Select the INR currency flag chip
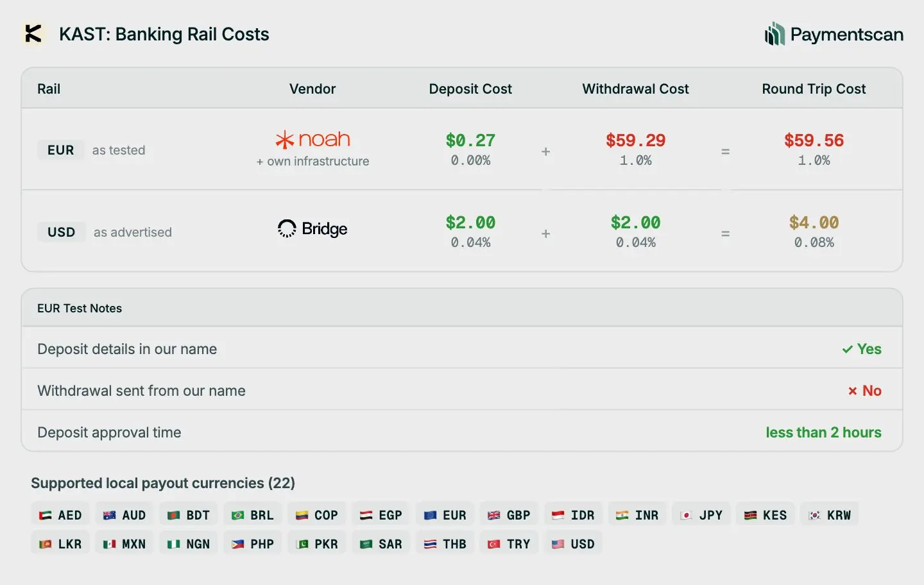The image size is (924, 585). tap(638, 515)
